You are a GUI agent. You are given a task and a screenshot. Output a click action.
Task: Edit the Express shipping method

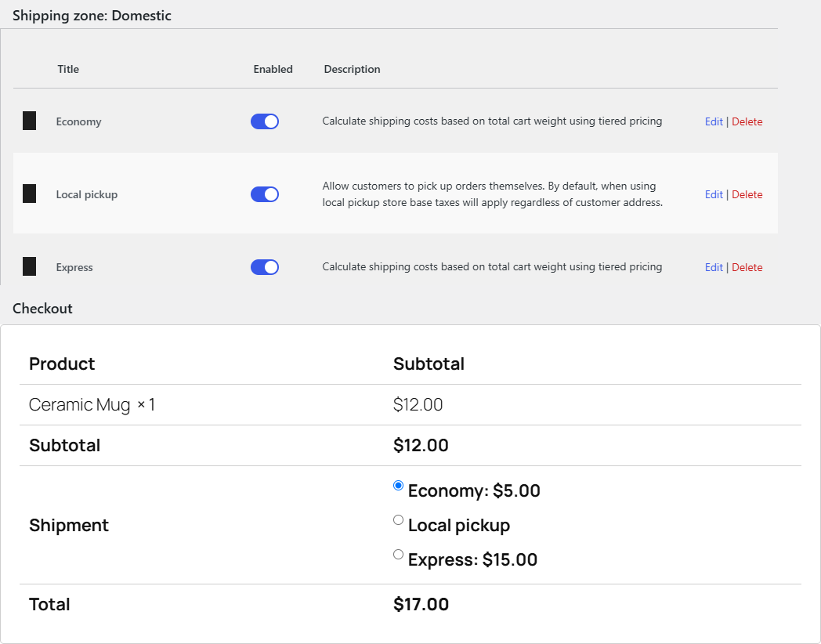[x=714, y=267]
